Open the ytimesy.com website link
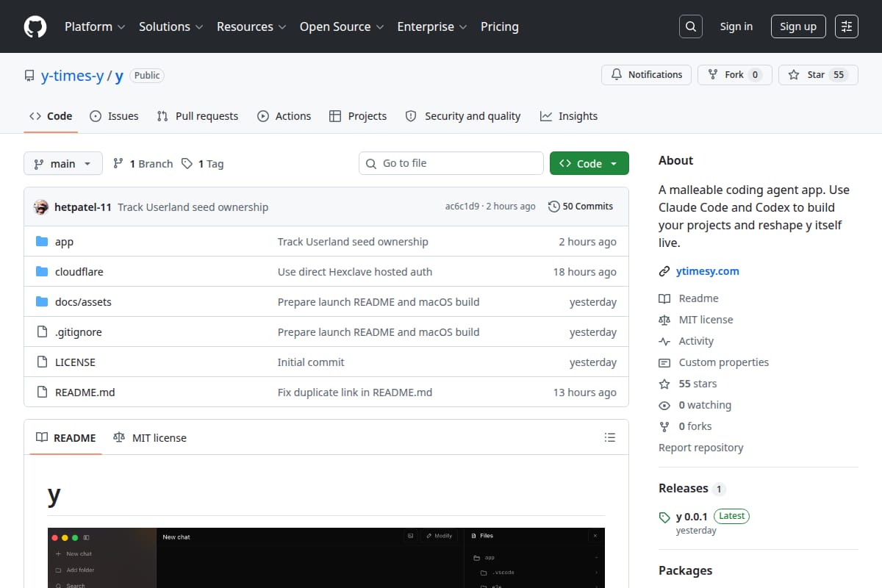 pyautogui.click(x=708, y=271)
